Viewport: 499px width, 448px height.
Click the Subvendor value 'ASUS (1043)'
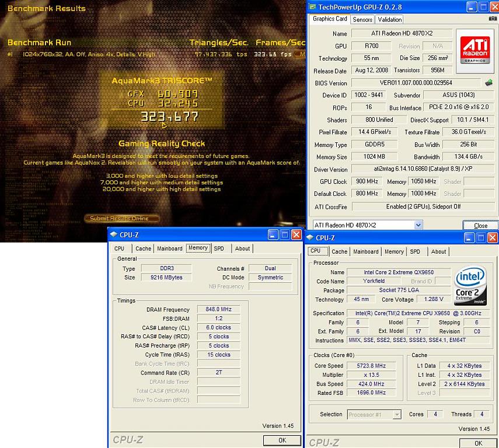coord(459,95)
